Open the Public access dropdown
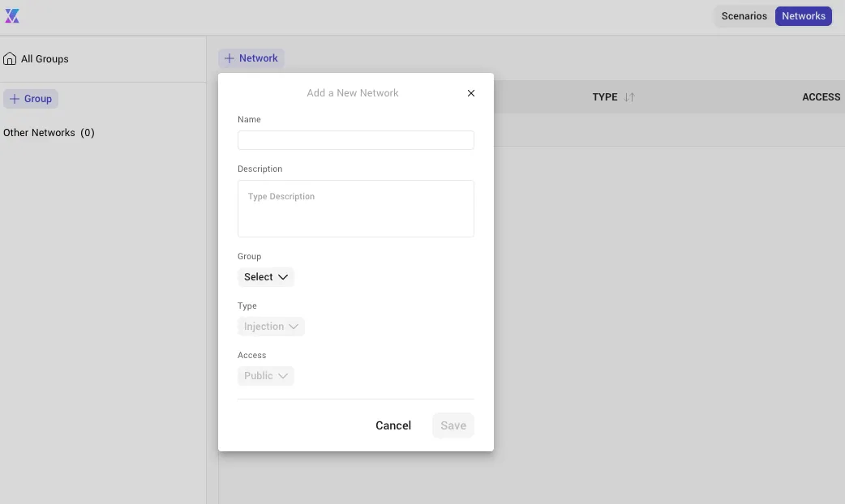The height and width of the screenshot is (504, 845). click(266, 376)
